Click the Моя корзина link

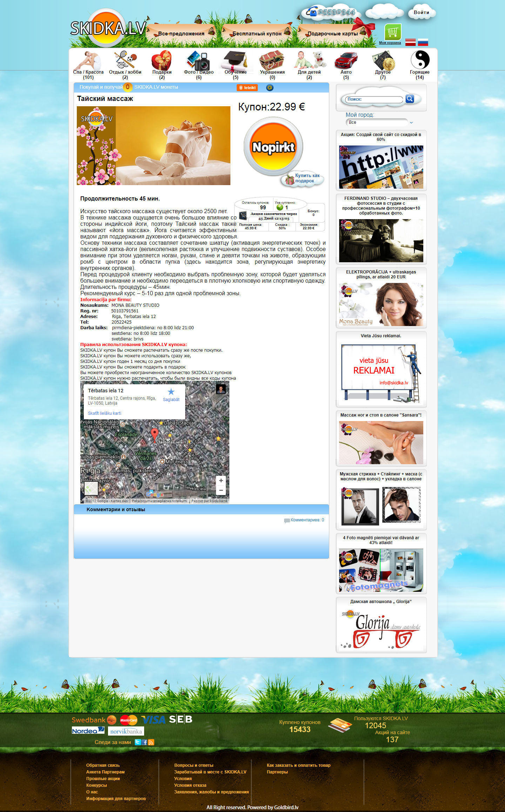pyautogui.click(x=390, y=43)
